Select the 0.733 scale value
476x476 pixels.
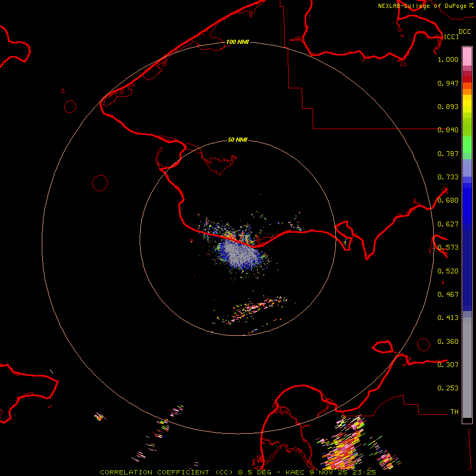click(x=448, y=177)
